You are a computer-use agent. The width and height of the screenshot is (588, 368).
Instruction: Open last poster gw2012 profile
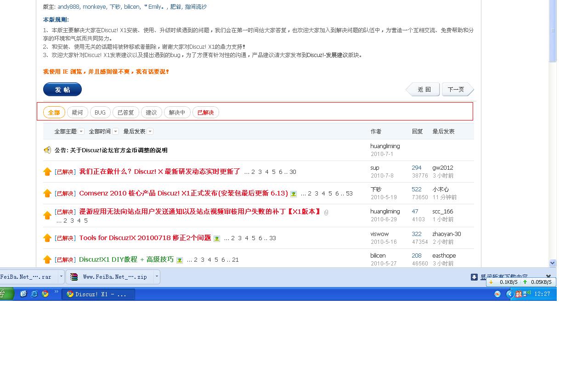click(442, 168)
